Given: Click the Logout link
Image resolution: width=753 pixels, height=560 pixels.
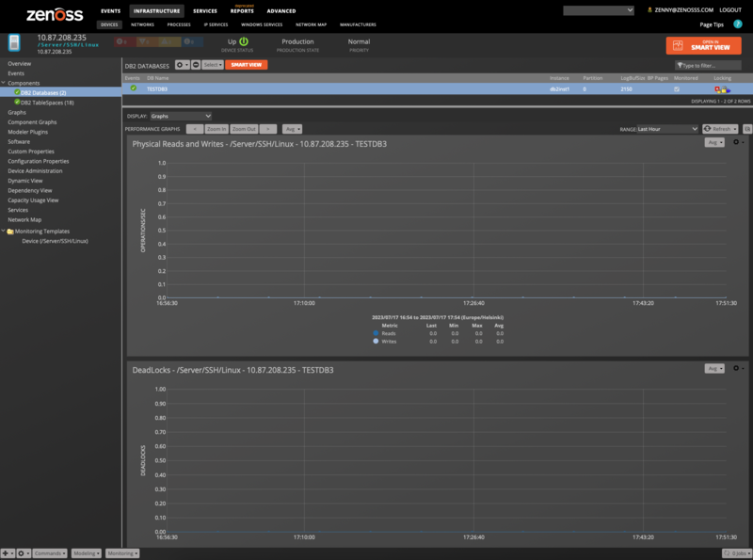Looking at the screenshot, I should tap(730, 9).
